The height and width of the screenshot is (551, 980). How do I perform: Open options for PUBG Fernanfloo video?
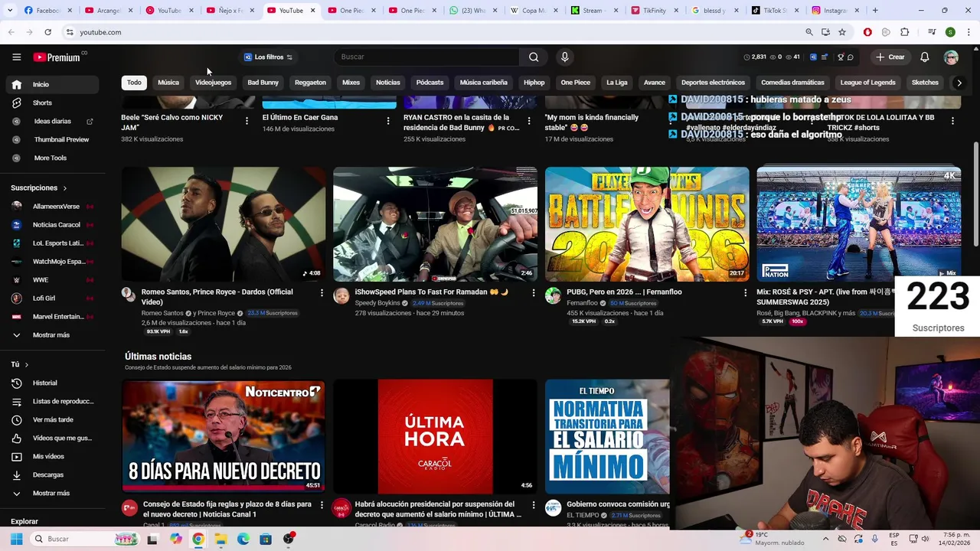tap(745, 293)
